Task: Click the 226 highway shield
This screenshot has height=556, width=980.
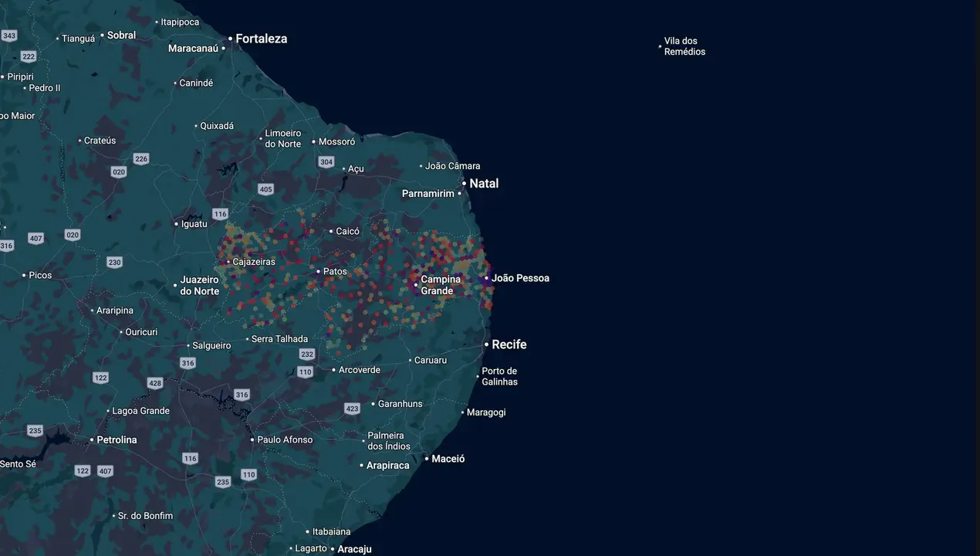Action: [x=140, y=159]
